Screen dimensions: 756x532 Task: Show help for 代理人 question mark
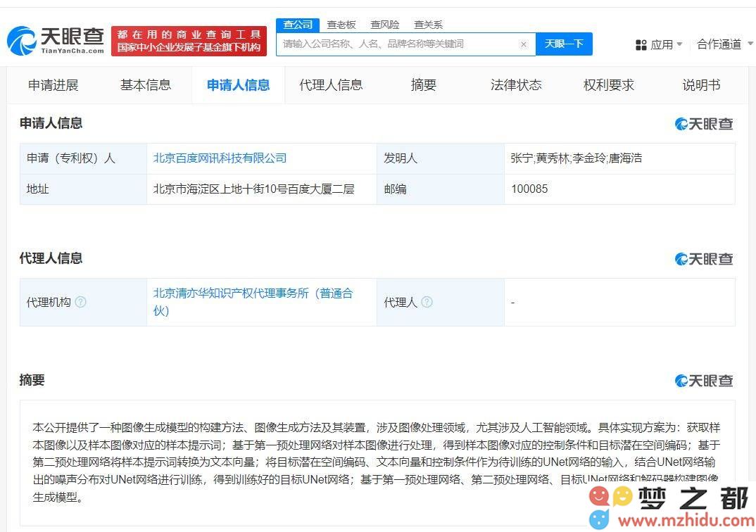point(427,302)
